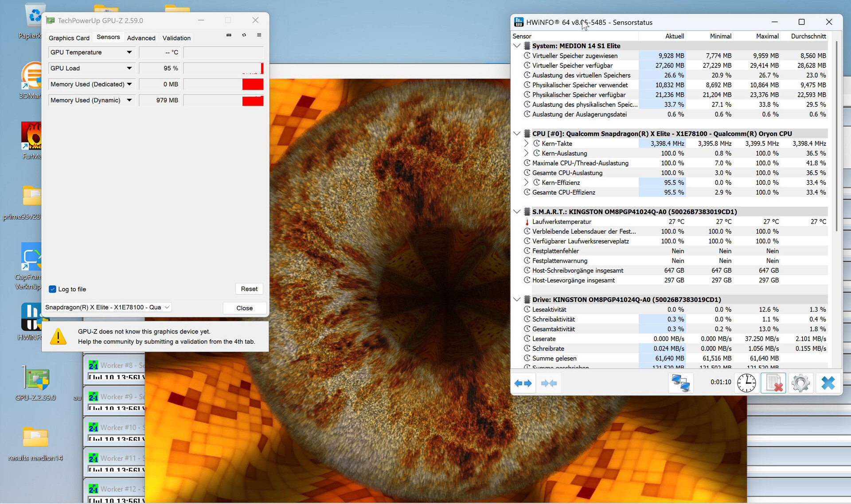The width and height of the screenshot is (851, 504).
Task: Open the results medion14 folder
Action: pos(35,443)
